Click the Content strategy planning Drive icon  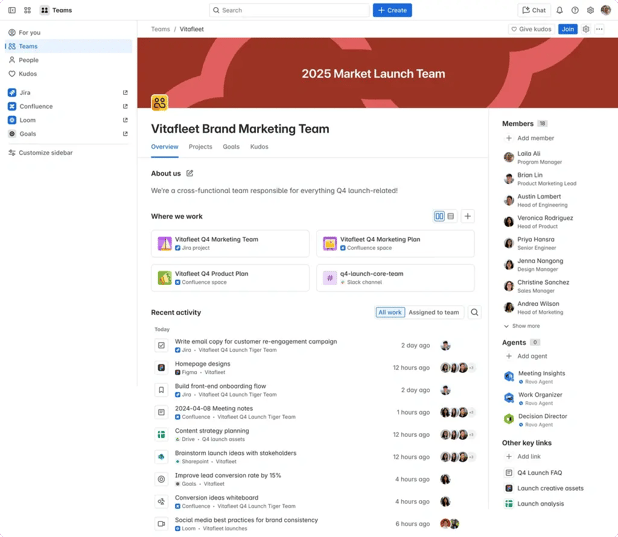click(x=161, y=434)
